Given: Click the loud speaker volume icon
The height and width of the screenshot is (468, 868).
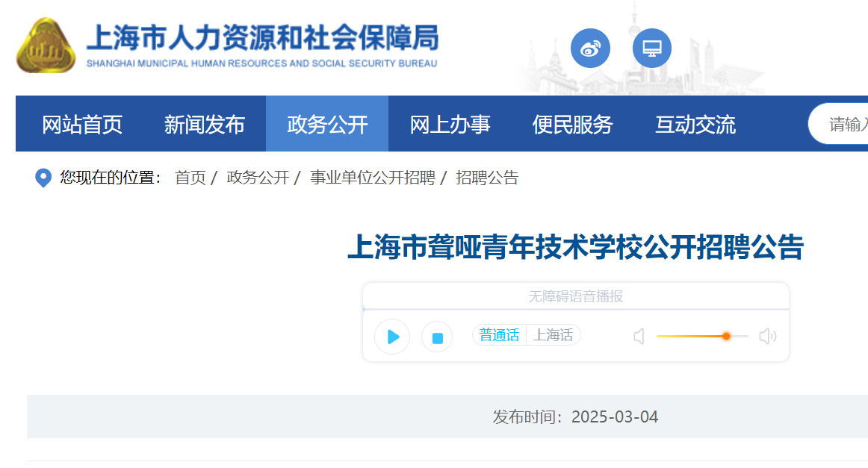Looking at the screenshot, I should 767,337.
